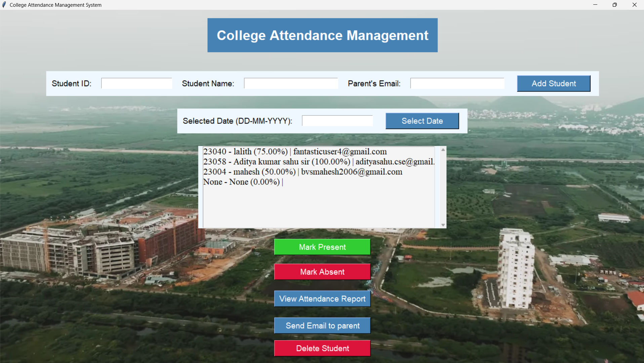Focus the Student Name input field
The height and width of the screenshot is (363, 644).
pyautogui.click(x=291, y=83)
